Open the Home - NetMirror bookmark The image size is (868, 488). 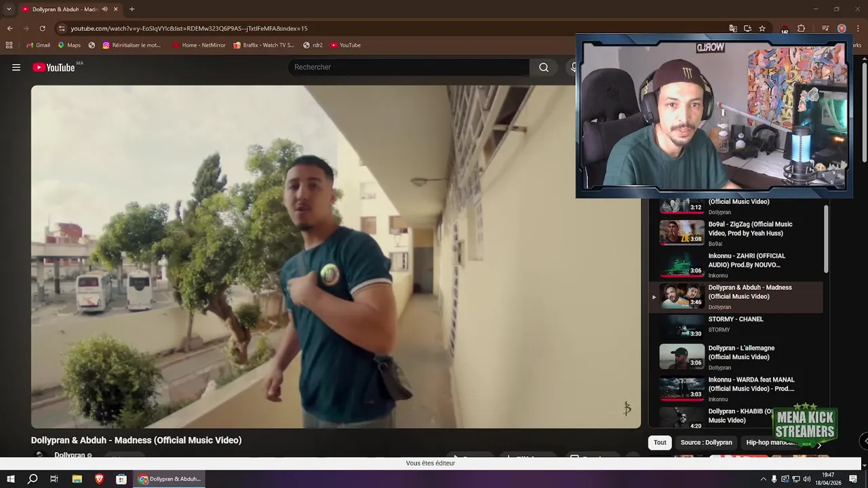(199, 45)
